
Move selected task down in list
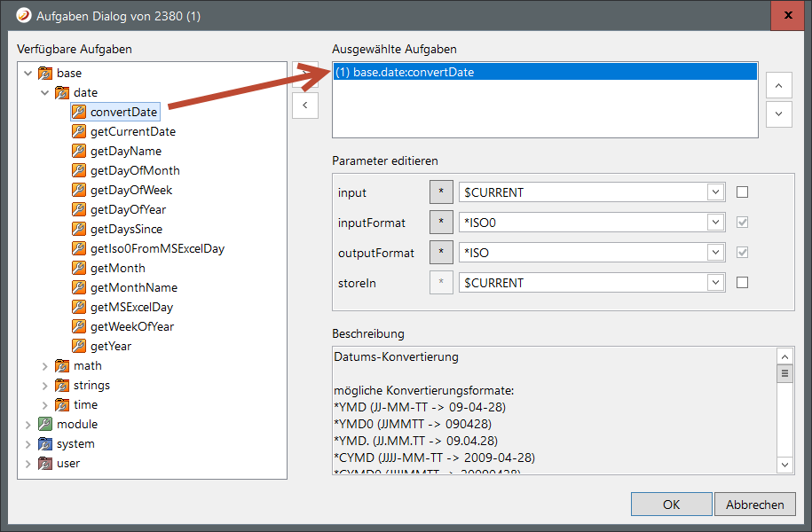tap(778, 113)
